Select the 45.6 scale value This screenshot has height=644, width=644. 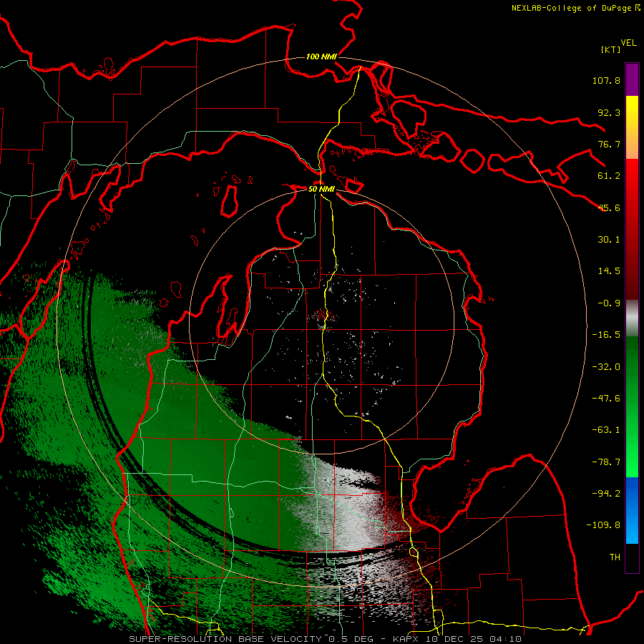coord(609,208)
